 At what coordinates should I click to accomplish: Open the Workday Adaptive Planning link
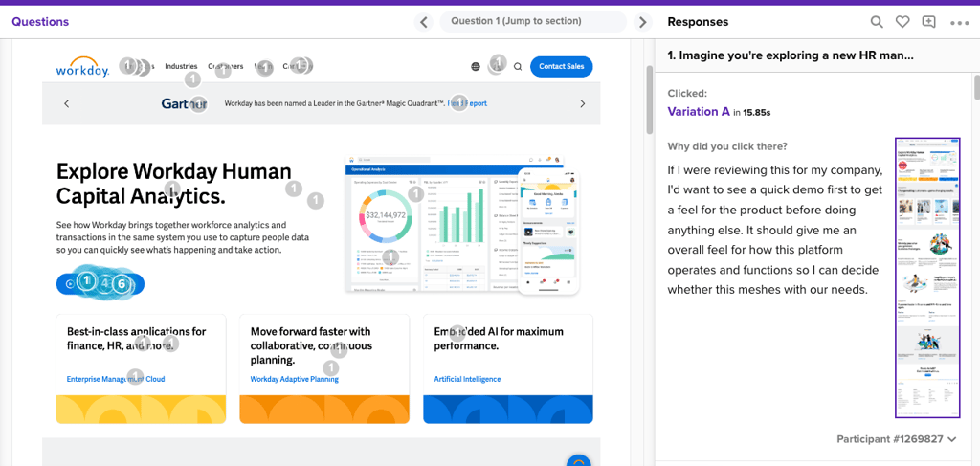(295, 379)
